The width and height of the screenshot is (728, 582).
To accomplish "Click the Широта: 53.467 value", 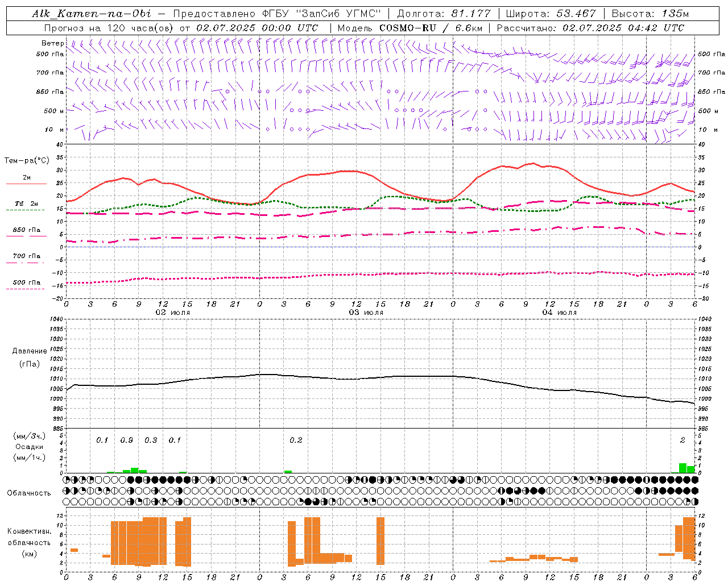I will (551, 14).
